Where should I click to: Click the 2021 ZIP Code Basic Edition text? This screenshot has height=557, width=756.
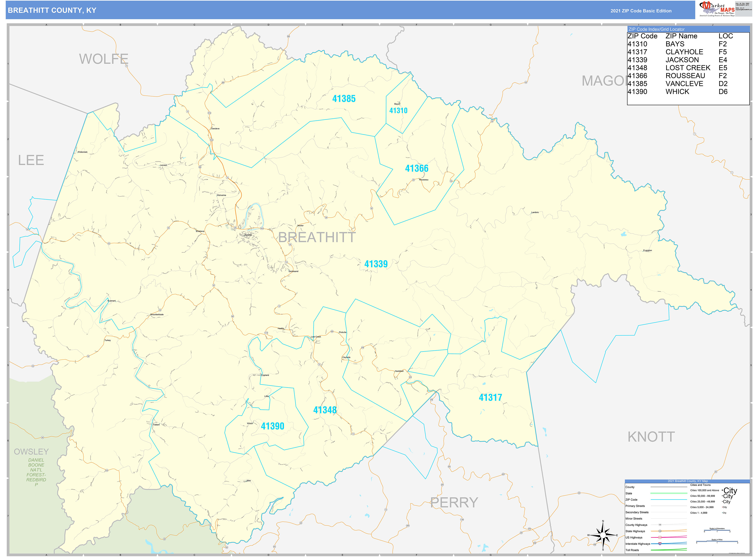tap(641, 11)
